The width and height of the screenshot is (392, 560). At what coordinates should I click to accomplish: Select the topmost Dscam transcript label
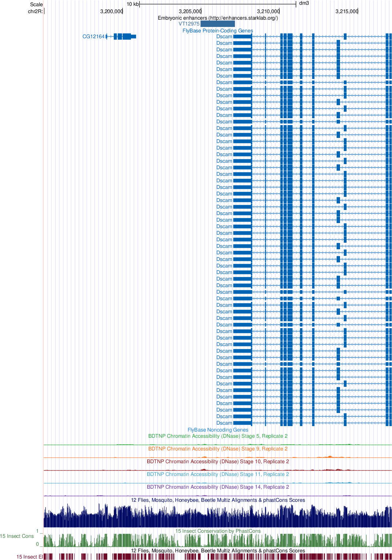click(x=224, y=36)
